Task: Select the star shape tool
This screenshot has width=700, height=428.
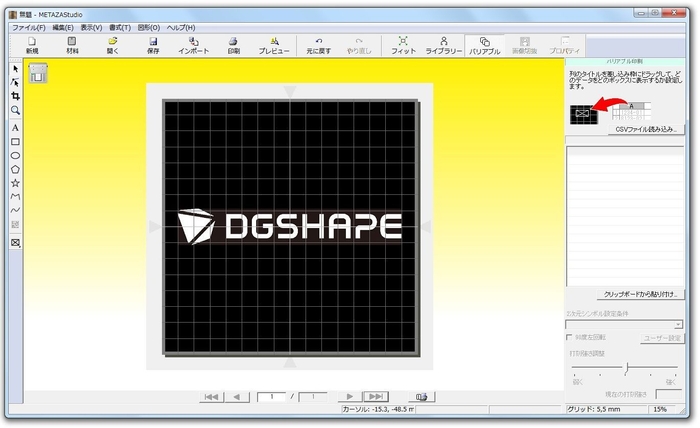Action: [15, 183]
